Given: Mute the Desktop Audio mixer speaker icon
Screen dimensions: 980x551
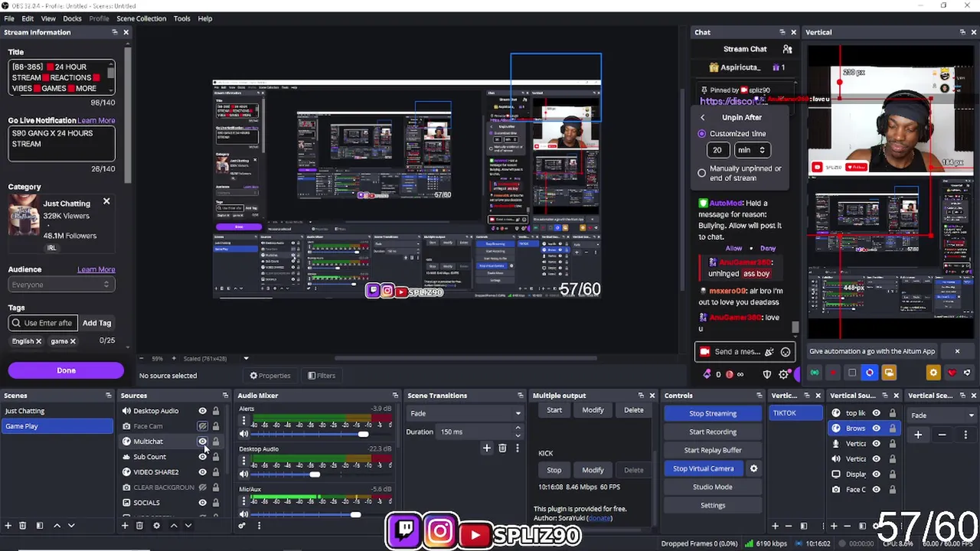Looking at the screenshot, I should (243, 474).
